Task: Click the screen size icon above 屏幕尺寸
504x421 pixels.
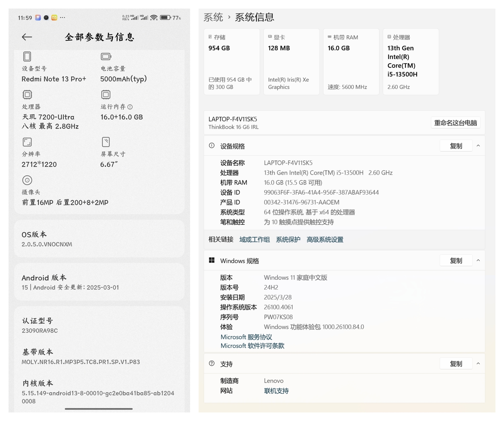Action: tap(106, 142)
